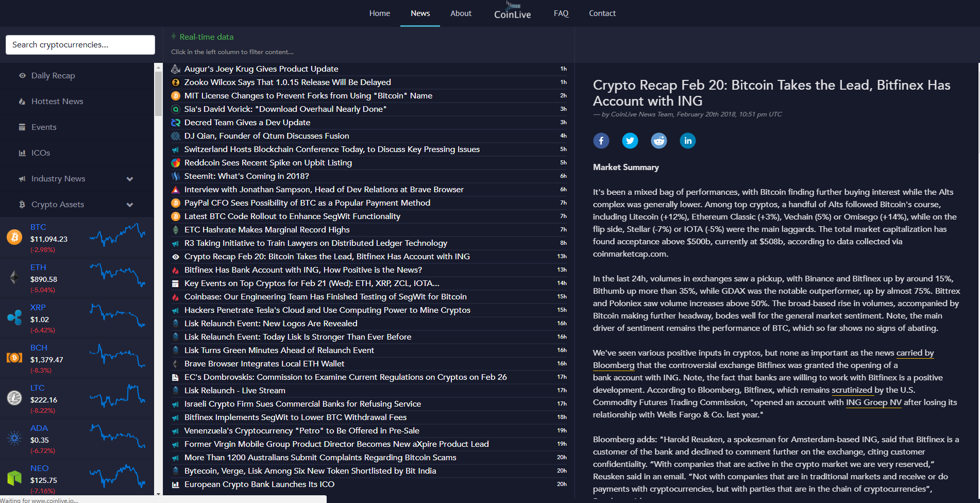Follow the 'carried by Bloomberg' link
Image resolution: width=980 pixels, height=503 pixels.
click(915, 353)
